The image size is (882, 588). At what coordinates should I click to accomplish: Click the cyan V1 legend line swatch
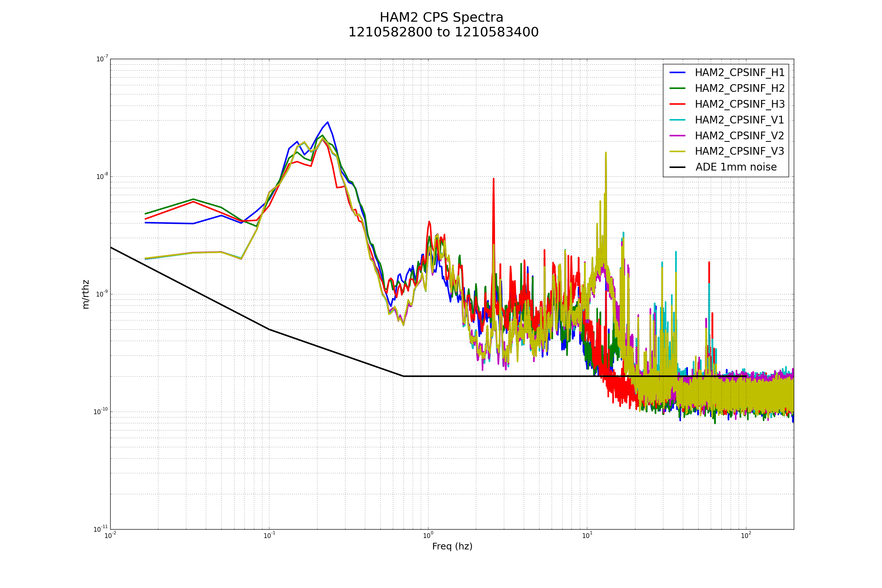point(678,120)
